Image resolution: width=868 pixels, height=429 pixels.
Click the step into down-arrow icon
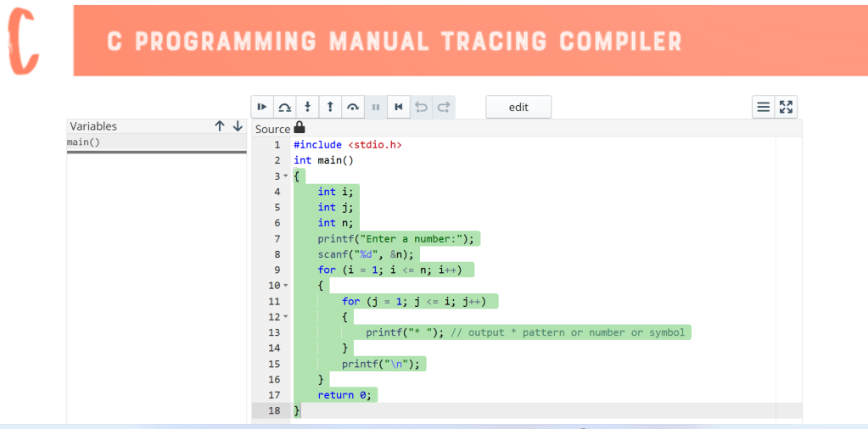point(308,107)
